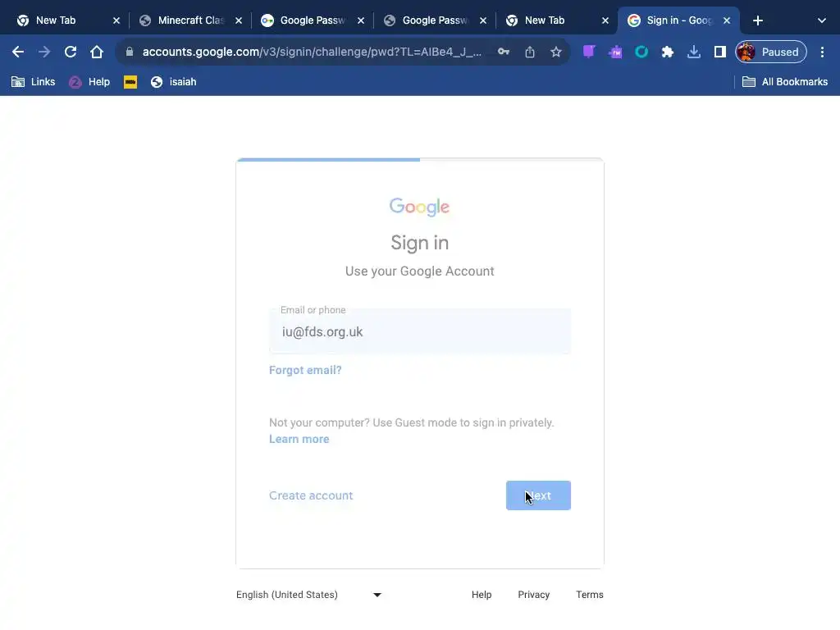Close the Minecraft Classic tab

point(239,21)
